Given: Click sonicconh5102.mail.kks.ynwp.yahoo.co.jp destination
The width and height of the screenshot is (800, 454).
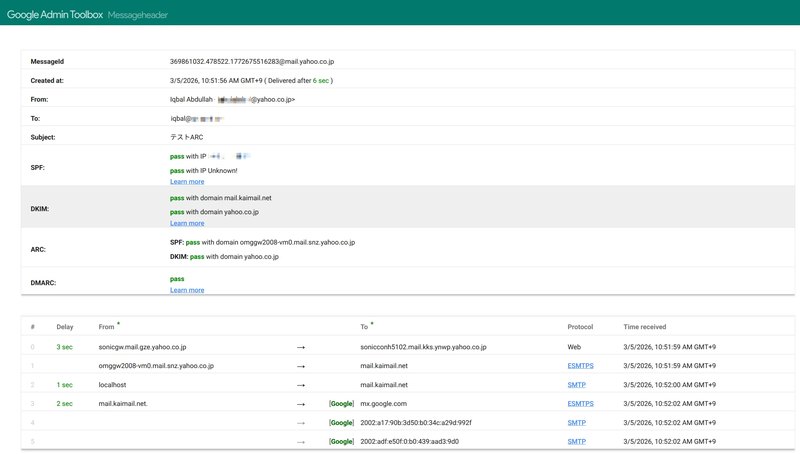Looking at the screenshot, I should coord(423,347).
